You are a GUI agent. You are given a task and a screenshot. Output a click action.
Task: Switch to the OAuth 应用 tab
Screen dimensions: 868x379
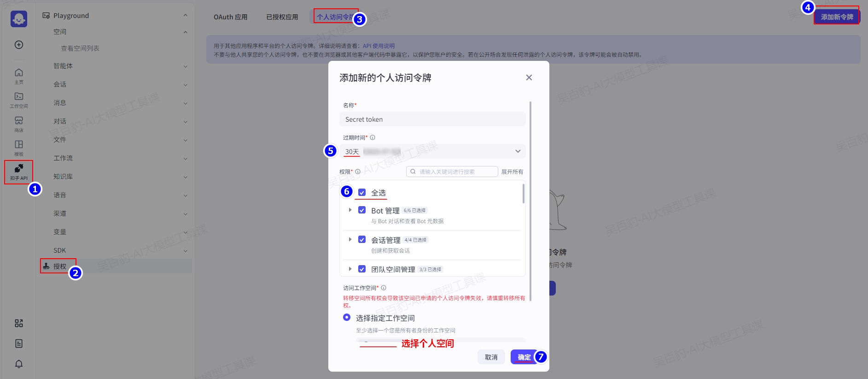230,17
